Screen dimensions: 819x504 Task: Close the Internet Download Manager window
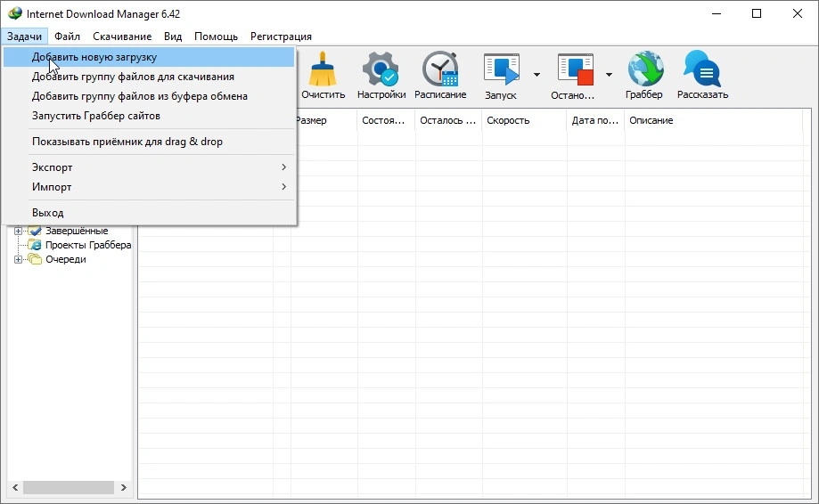coord(797,13)
